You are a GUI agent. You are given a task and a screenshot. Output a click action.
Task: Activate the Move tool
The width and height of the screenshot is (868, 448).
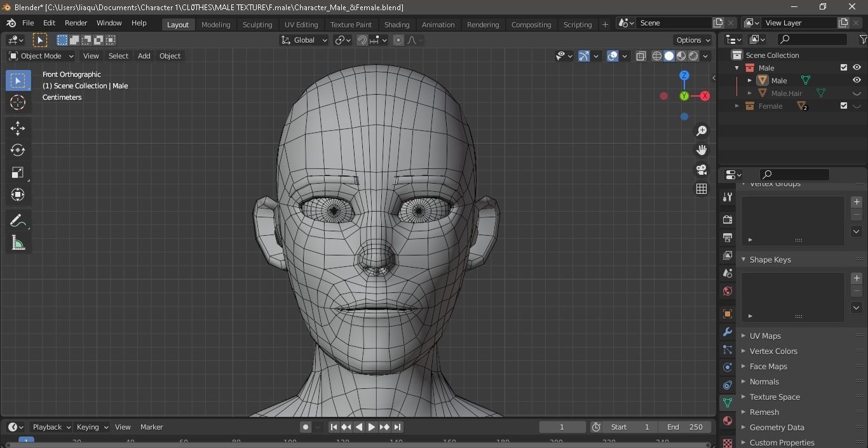coord(18,128)
